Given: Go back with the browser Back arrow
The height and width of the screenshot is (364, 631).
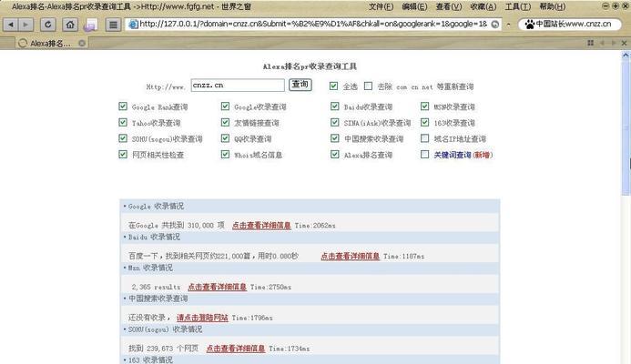Looking at the screenshot, I should (11, 25).
